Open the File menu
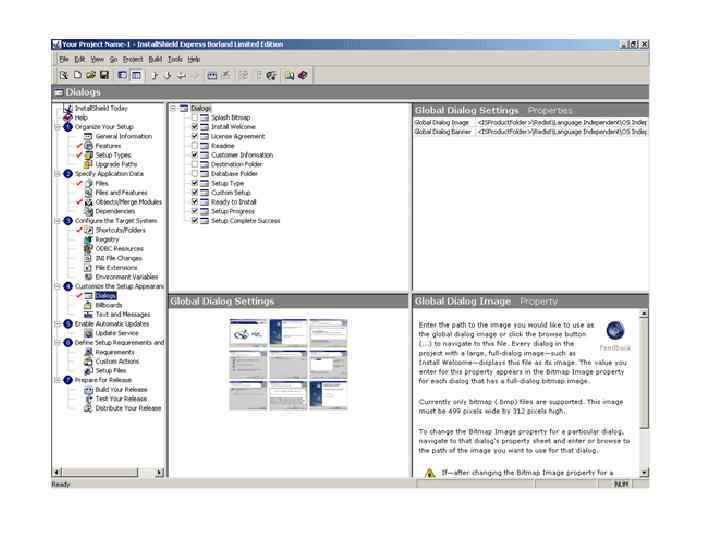720x540 pixels. pyautogui.click(x=63, y=59)
